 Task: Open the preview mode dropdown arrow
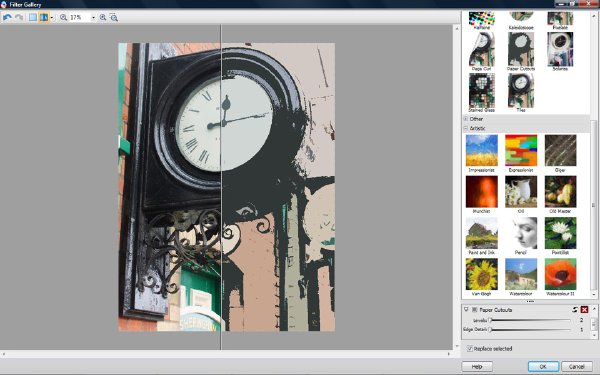pos(52,18)
